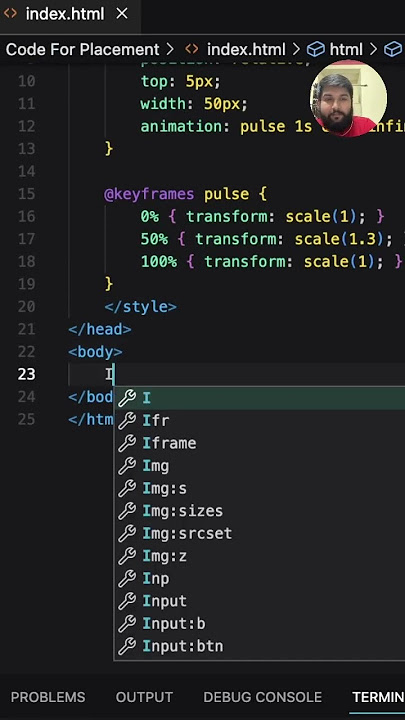
Task: Close the index.html editor tab
Action: coord(122,14)
